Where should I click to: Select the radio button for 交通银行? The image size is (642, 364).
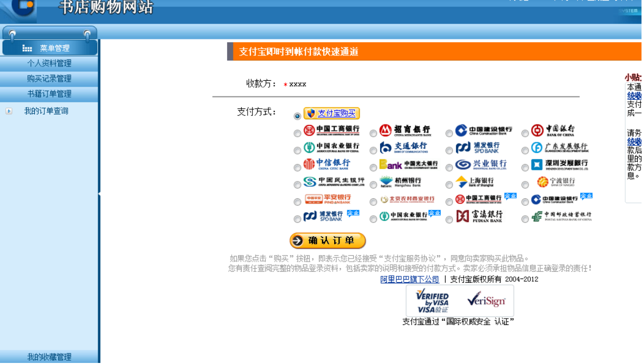click(x=373, y=151)
